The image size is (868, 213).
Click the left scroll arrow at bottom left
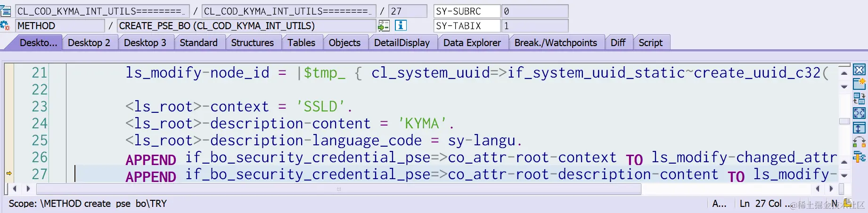pyautogui.click(x=15, y=189)
